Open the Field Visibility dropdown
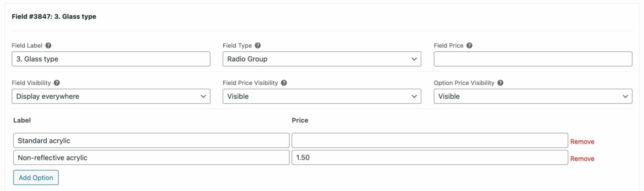The height and width of the screenshot is (191, 644). coord(111,96)
